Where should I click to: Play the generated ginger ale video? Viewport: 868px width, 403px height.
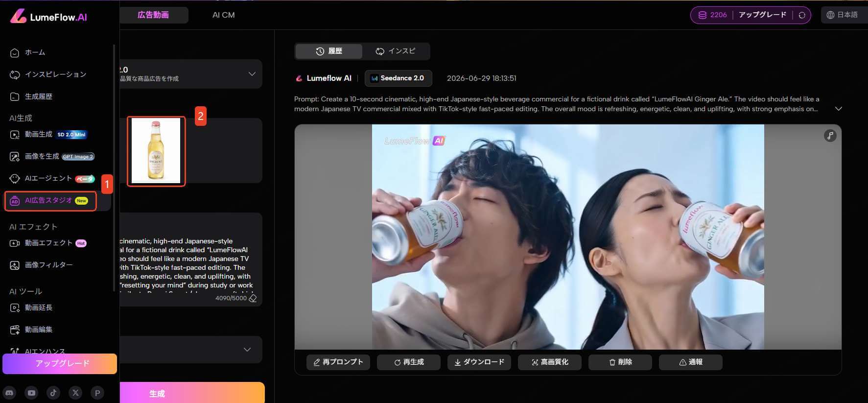tap(568, 237)
